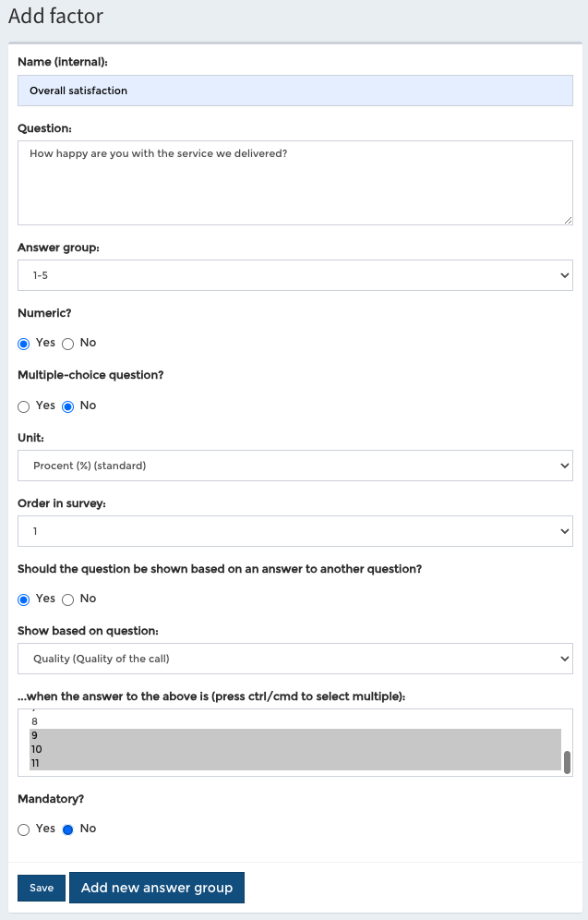
Task: Select Yes for Multiple-choice question
Action: [x=23, y=406]
